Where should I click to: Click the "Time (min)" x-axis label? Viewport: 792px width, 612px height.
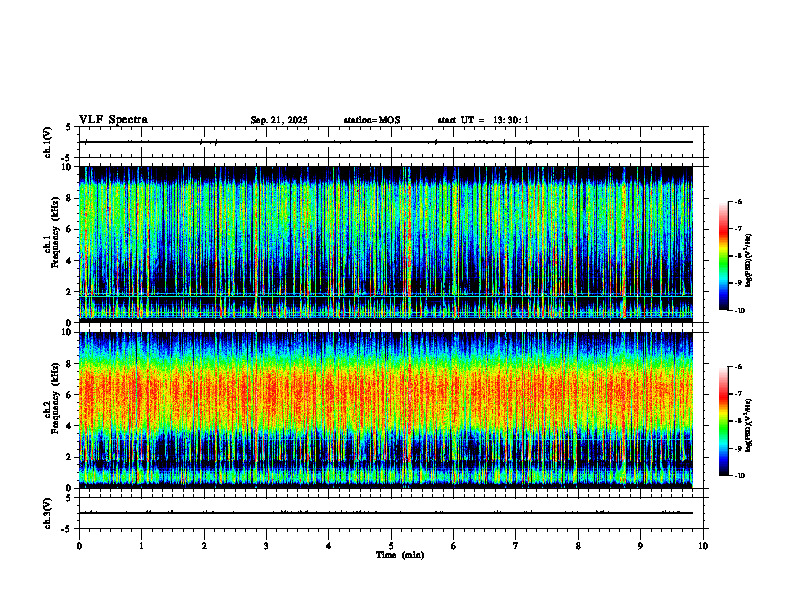(400, 555)
